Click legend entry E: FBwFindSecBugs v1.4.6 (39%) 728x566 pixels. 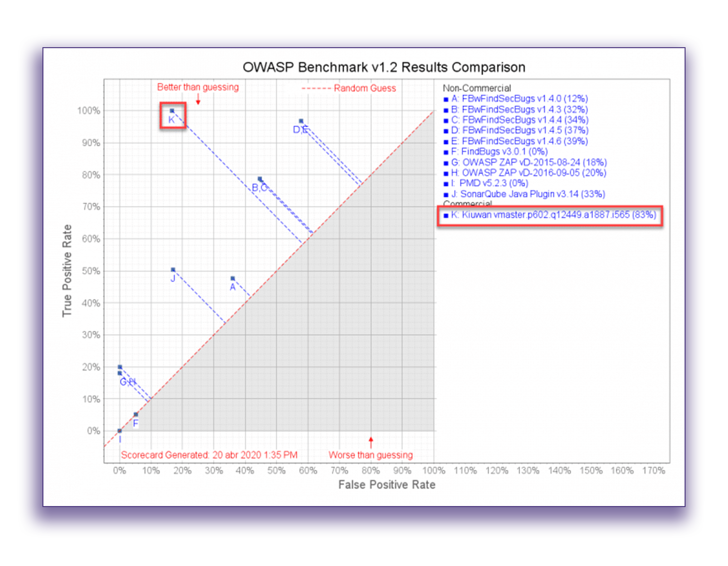pos(516,141)
